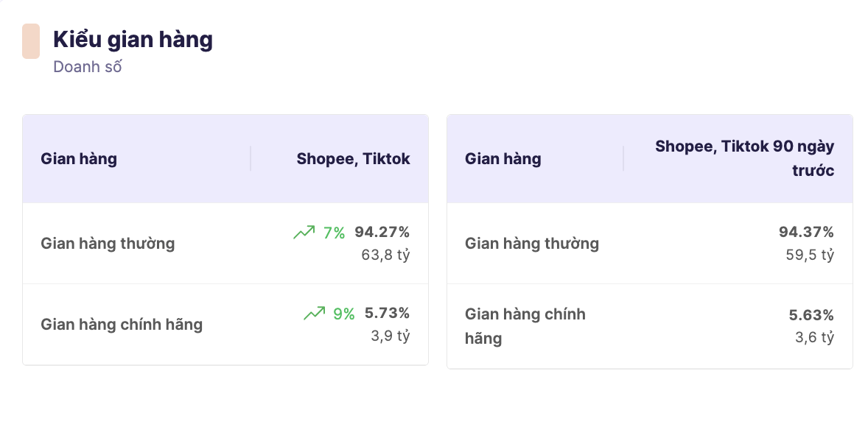Viewport: 868px width, 424px height.
Task: Select Gian hàng chính hãng in right table
Action: pos(525,326)
